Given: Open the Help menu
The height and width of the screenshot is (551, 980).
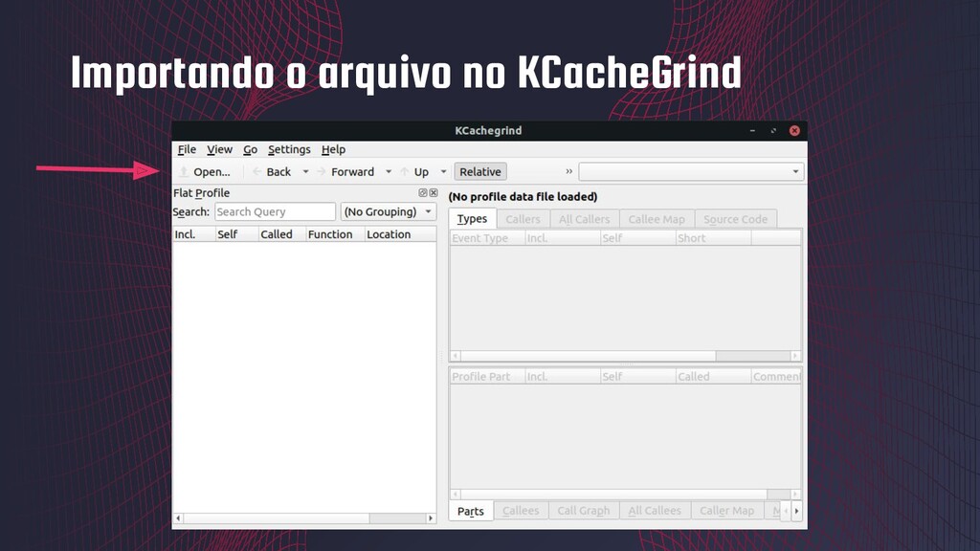Looking at the screenshot, I should coord(333,149).
